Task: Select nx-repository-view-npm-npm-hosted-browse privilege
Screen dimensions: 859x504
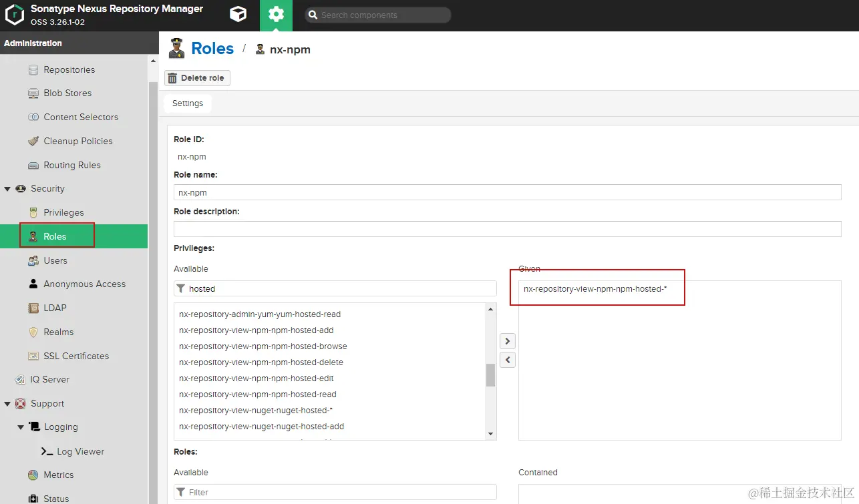Action: pyautogui.click(x=329, y=346)
